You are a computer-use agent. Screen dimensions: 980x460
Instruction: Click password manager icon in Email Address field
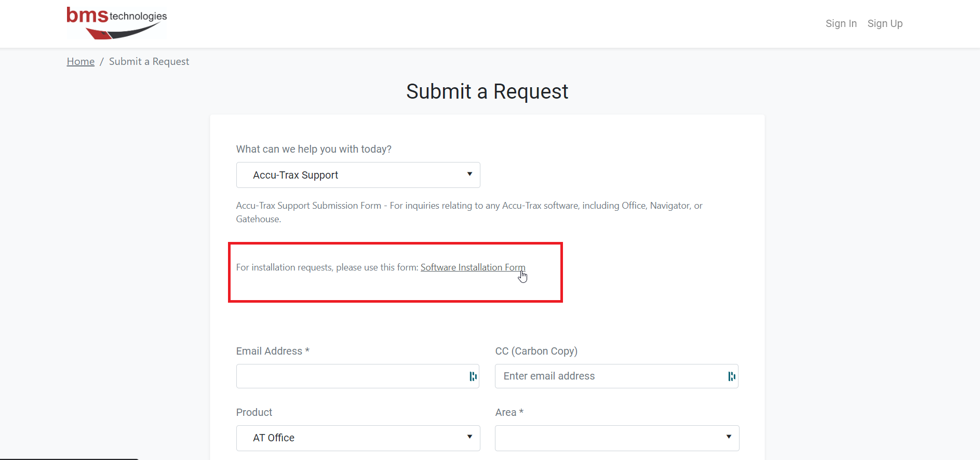(473, 376)
